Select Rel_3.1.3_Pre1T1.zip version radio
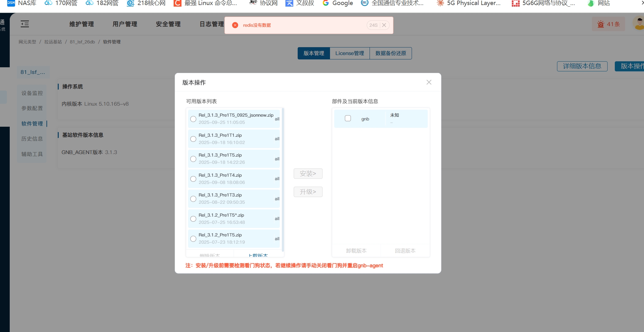 193,139
